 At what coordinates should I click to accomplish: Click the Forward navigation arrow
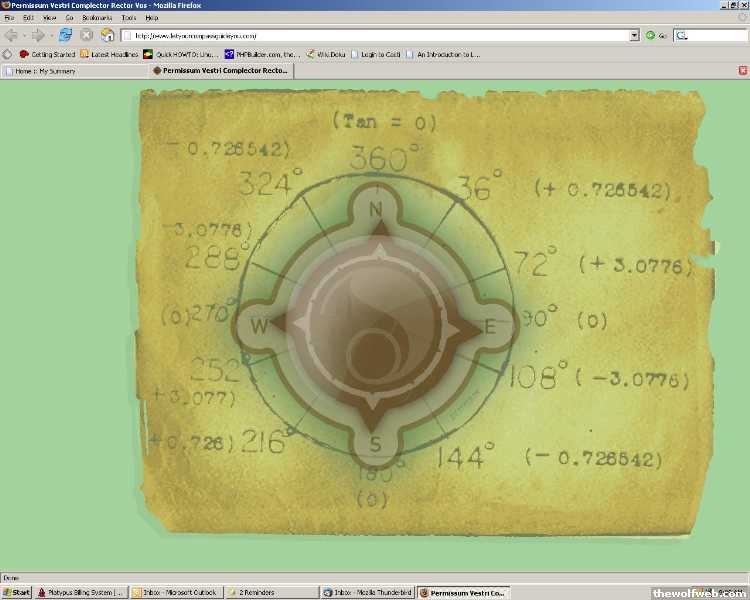point(38,35)
